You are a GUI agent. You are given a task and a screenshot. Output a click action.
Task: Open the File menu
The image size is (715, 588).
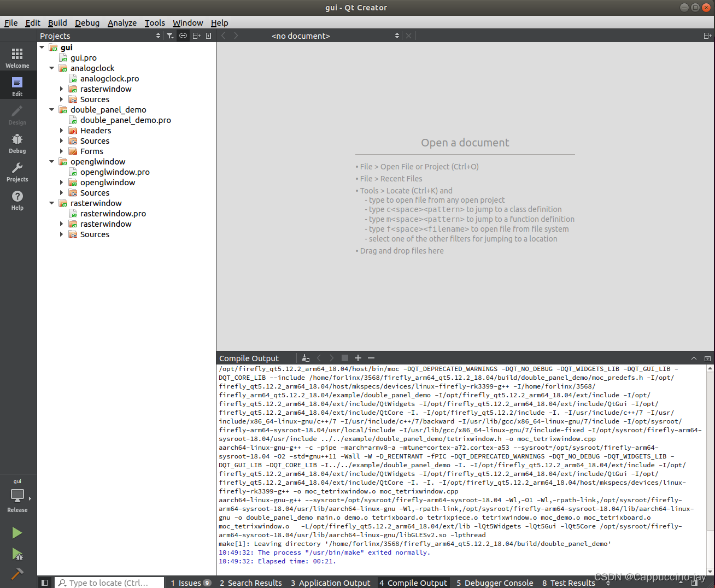pos(11,22)
